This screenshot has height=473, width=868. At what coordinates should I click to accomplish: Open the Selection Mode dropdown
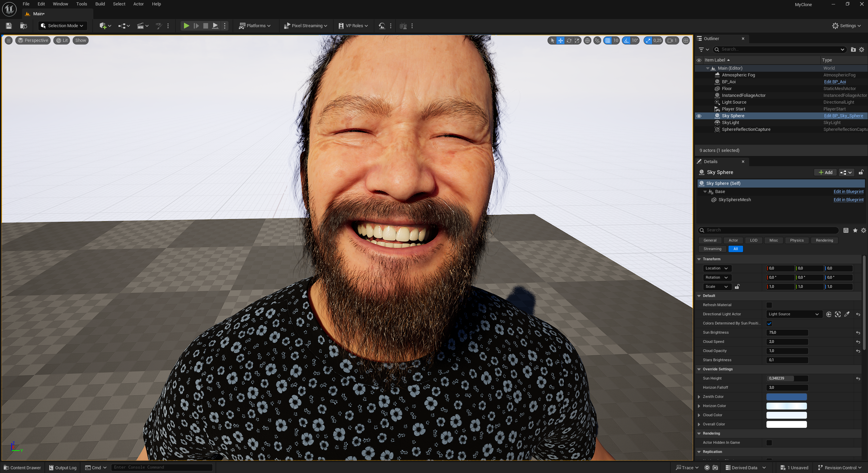[x=62, y=26]
